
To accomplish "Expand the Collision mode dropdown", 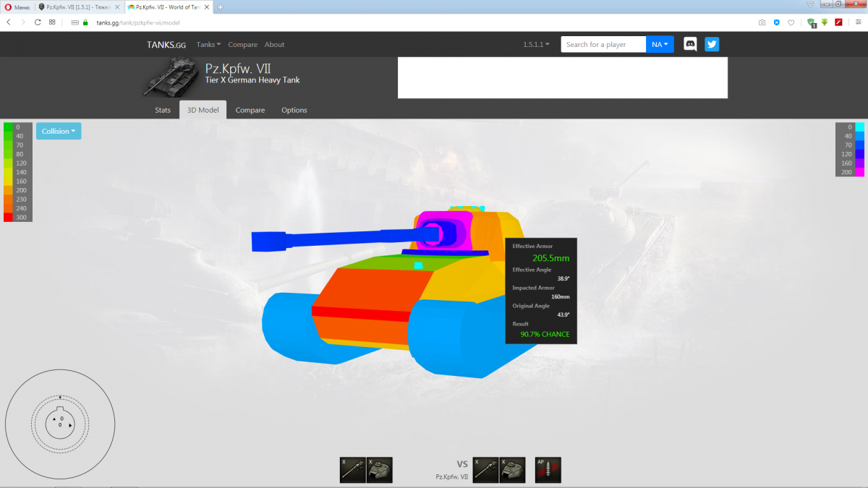I will click(59, 131).
